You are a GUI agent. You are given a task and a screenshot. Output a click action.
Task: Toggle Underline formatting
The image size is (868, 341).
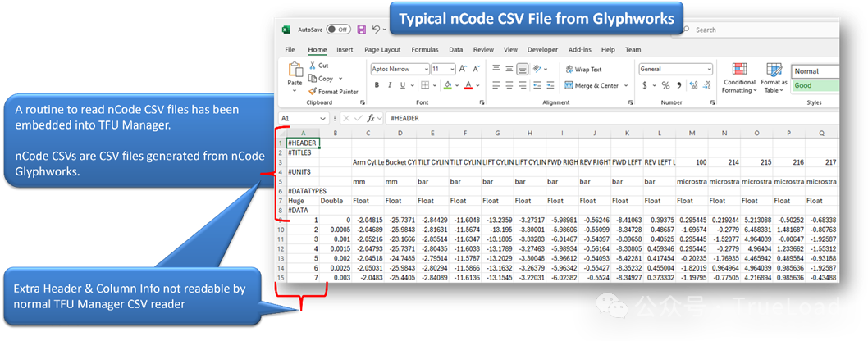tap(403, 85)
